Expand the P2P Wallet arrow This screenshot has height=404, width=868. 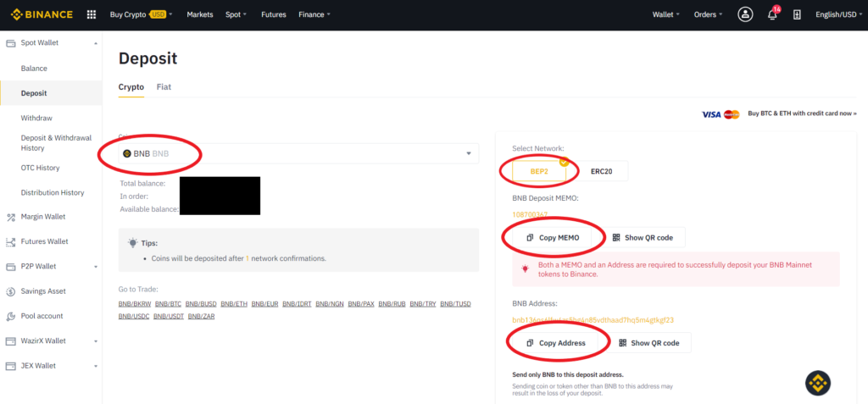[95, 267]
